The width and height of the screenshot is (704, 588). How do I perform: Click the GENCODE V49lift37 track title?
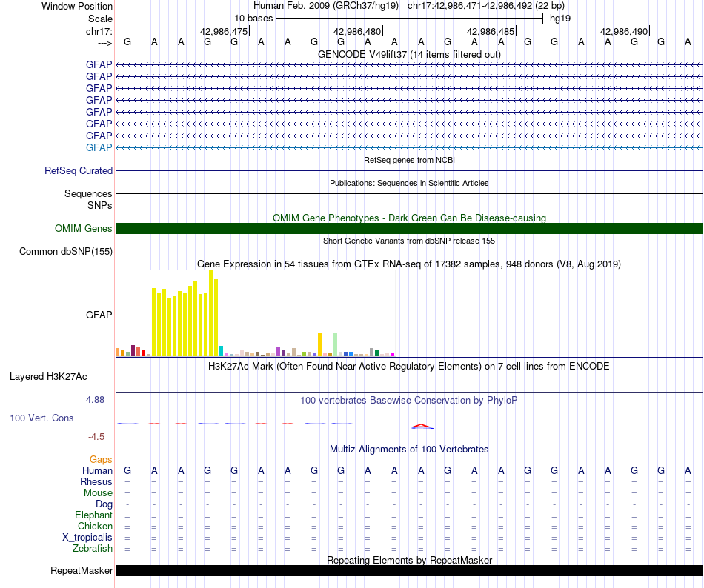(x=409, y=55)
